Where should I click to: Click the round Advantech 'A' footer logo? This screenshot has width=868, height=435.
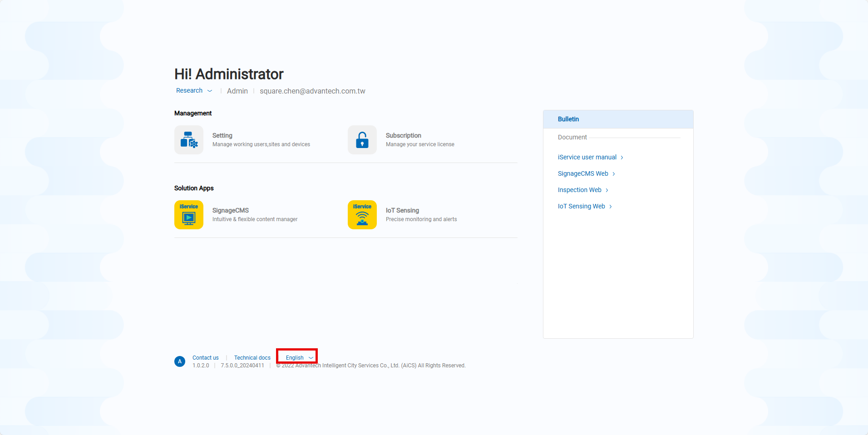pos(180,361)
